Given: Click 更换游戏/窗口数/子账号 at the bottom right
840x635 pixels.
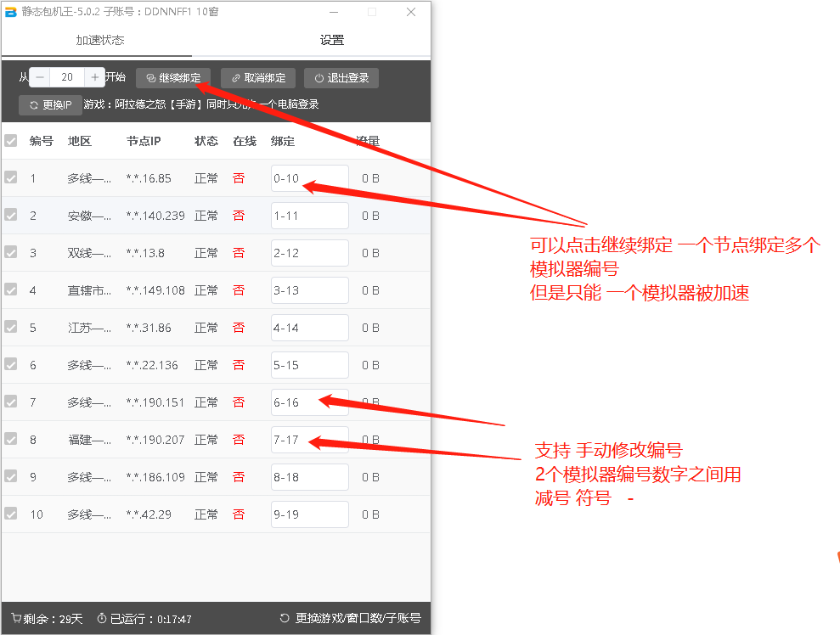Looking at the screenshot, I should click(x=350, y=619).
